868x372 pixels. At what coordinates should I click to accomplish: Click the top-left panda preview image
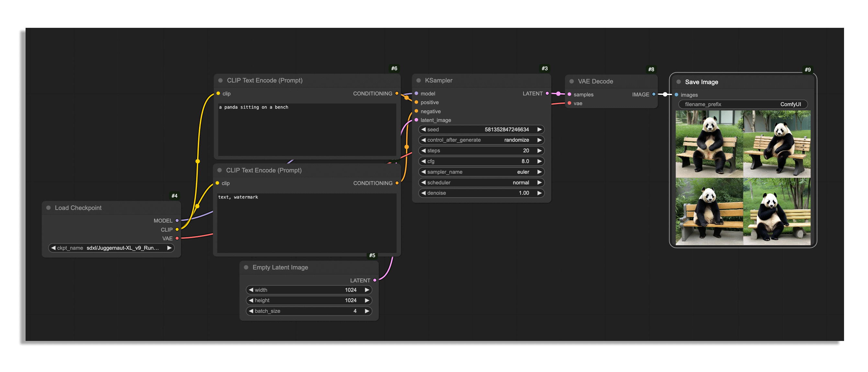(709, 144)
